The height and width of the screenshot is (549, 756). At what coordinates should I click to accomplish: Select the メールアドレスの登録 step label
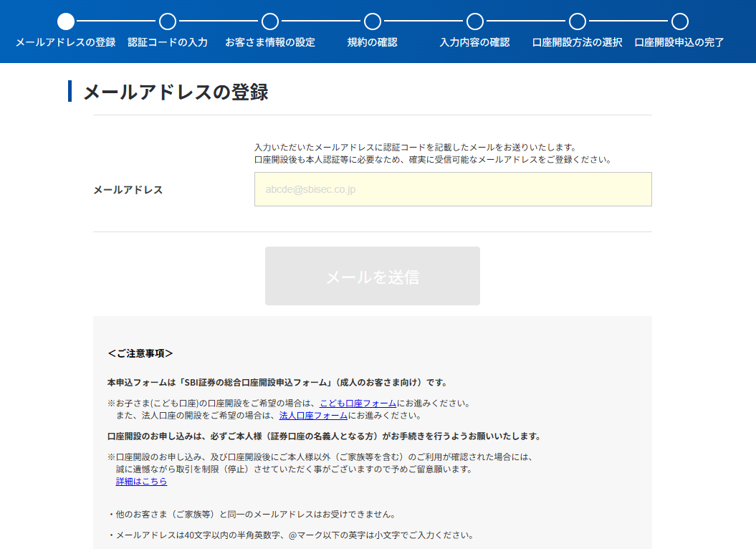click(x=66, y=42)
